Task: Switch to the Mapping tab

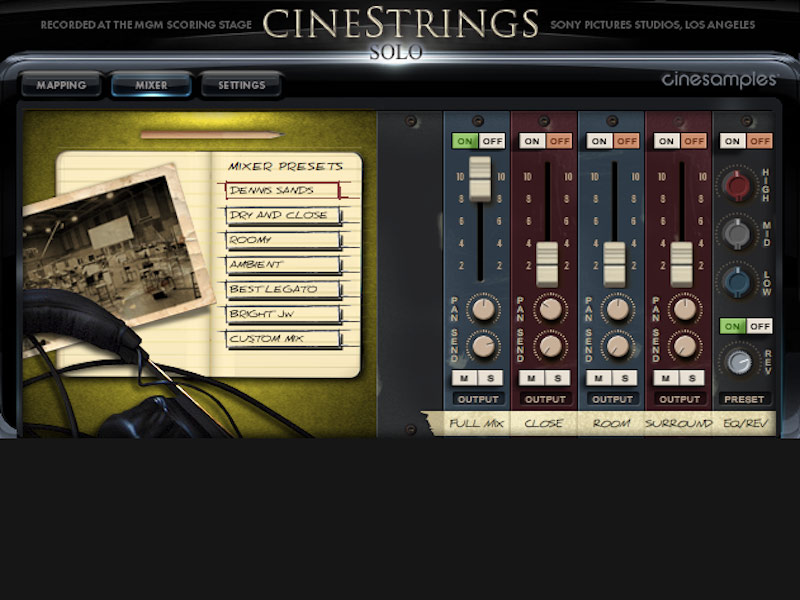Action: [x=60, y=85]
